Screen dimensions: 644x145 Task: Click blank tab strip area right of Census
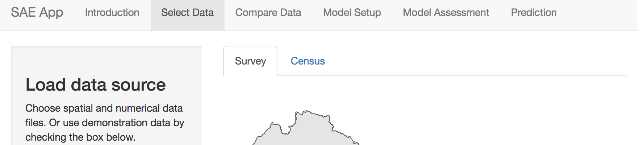471,61
